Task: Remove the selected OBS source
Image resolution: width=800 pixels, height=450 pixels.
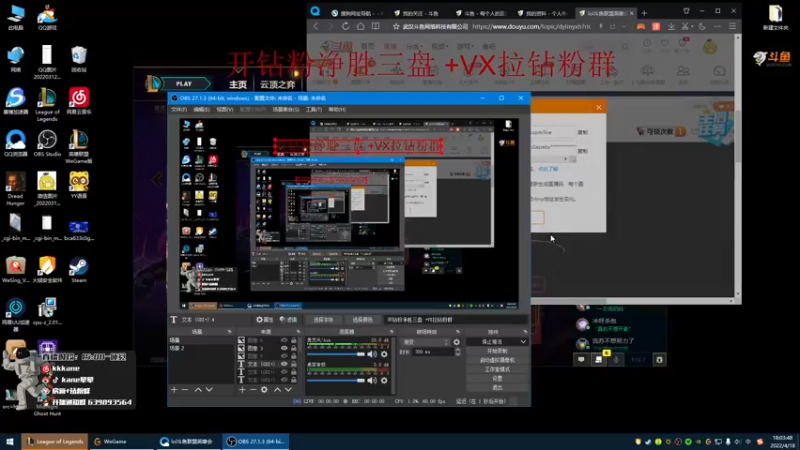Action: click(x=253, y=390)
